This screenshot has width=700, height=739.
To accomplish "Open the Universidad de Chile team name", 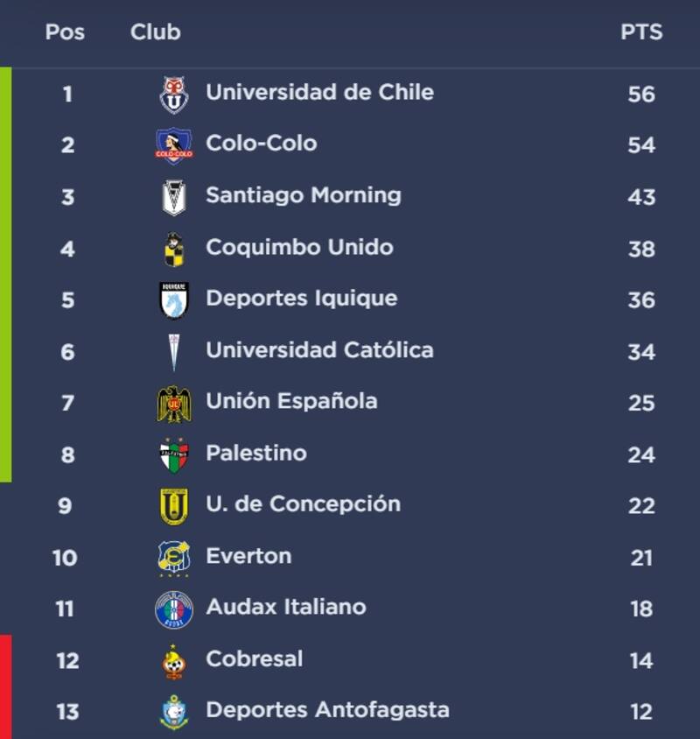I will click(x=319, y=92).
